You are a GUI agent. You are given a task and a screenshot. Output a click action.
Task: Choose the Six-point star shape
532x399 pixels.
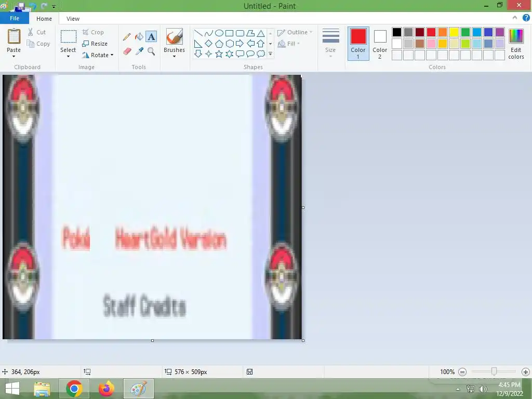(x=229, y=54)
